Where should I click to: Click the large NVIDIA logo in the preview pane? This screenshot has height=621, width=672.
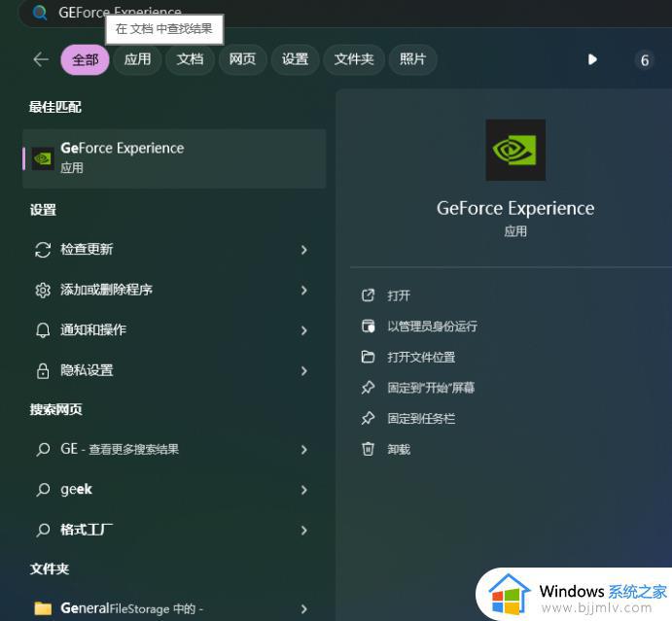515,150
